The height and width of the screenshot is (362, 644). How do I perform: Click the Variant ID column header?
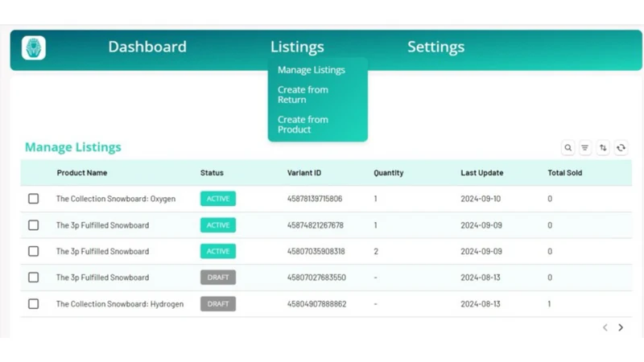coord(304,173)
